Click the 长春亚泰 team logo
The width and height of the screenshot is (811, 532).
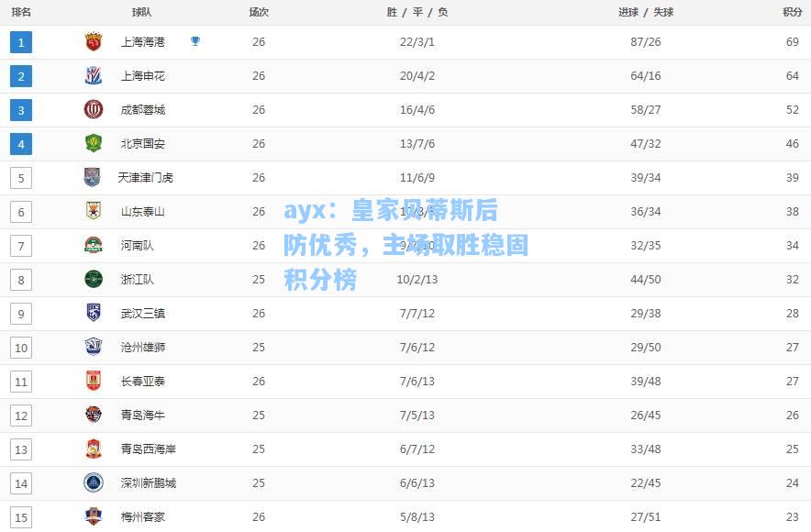coord(94,381)
